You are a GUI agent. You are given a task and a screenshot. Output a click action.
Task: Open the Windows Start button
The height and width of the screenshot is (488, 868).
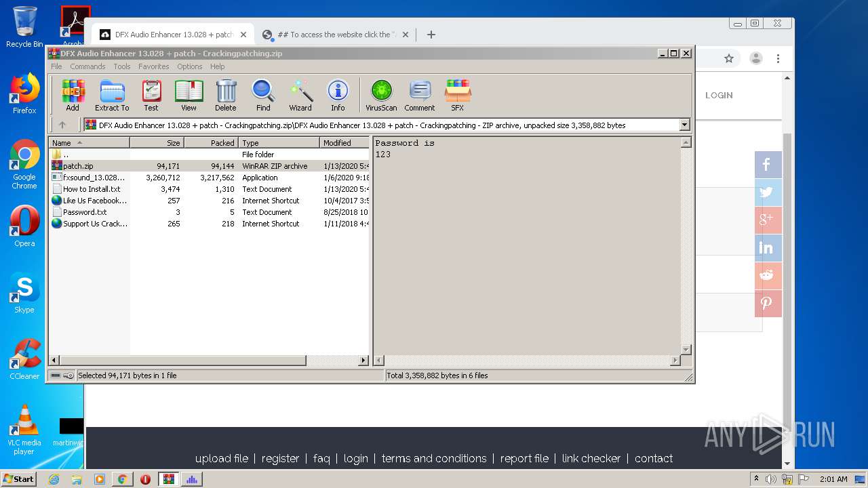tap(19, 479)
